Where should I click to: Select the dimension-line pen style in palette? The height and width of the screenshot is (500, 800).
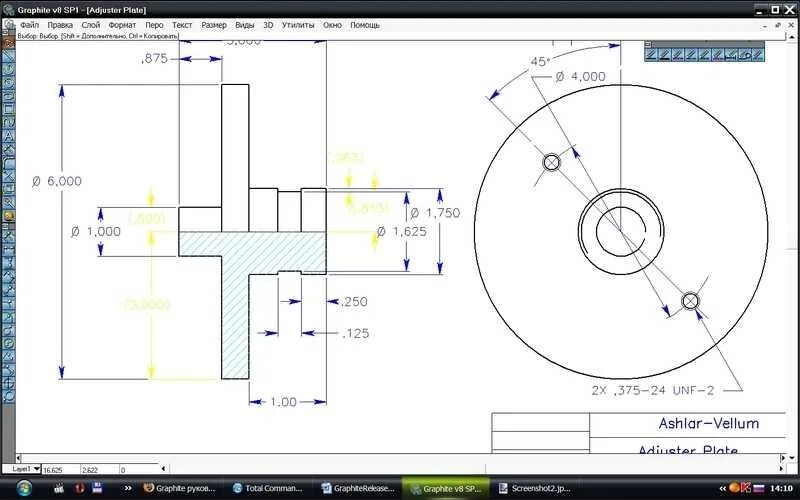click(x=731, y=55)
